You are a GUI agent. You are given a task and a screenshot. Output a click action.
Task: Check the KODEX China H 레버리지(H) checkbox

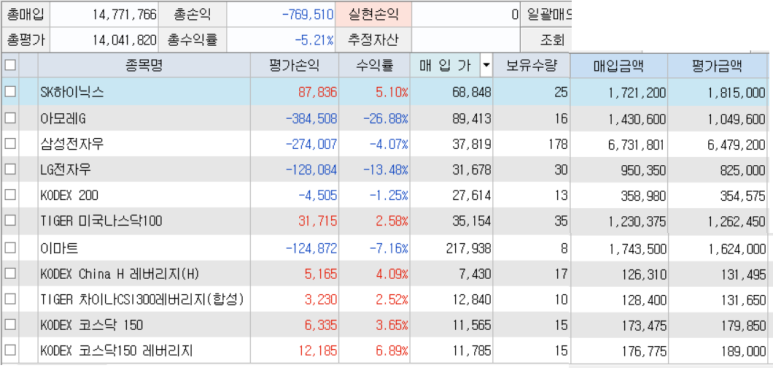click(x=10, y=273)
